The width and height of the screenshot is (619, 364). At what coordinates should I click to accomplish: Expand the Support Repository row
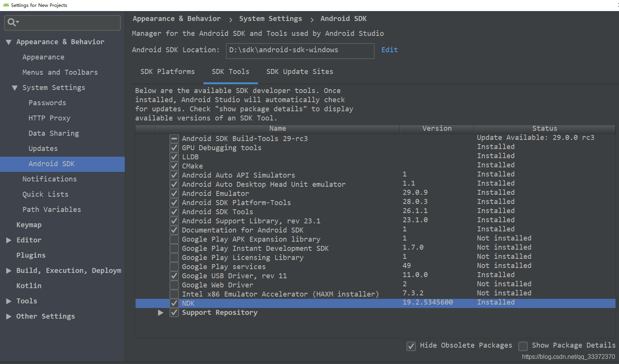tap(161, 313)
